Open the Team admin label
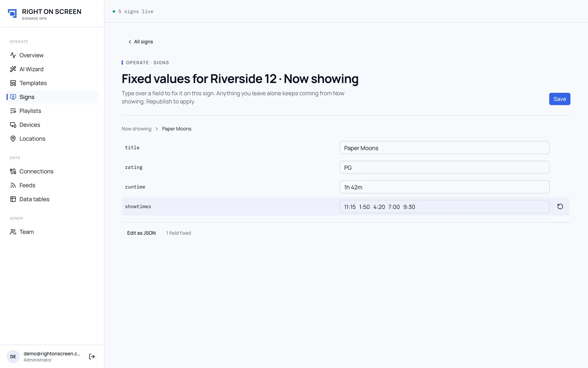The image size is (588, 368). (x=26, y=232)
